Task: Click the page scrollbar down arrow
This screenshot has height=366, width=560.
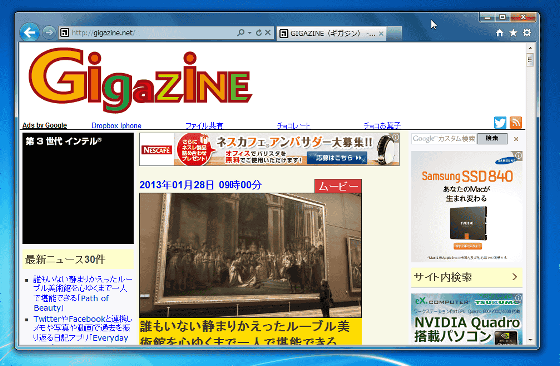Action: click(x=530, y=340)
